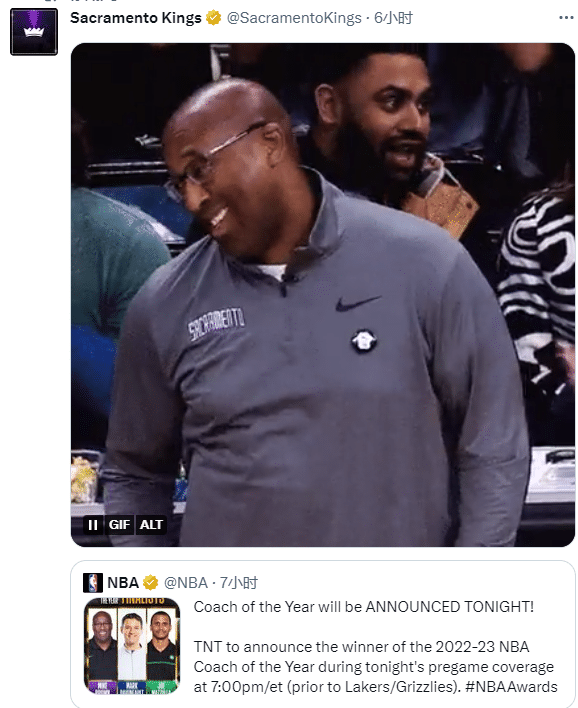Open the Sacramento Kings display name

click(x=136, y=18)
